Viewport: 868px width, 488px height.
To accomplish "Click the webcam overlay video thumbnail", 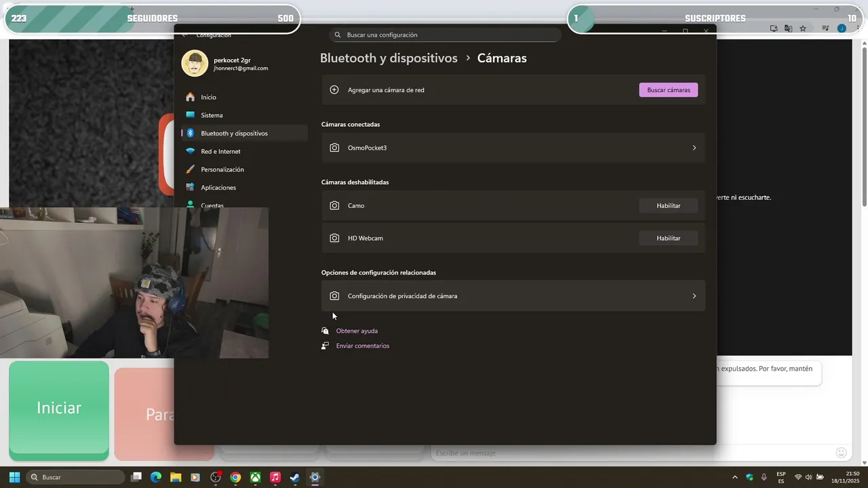I will point(134,283).
